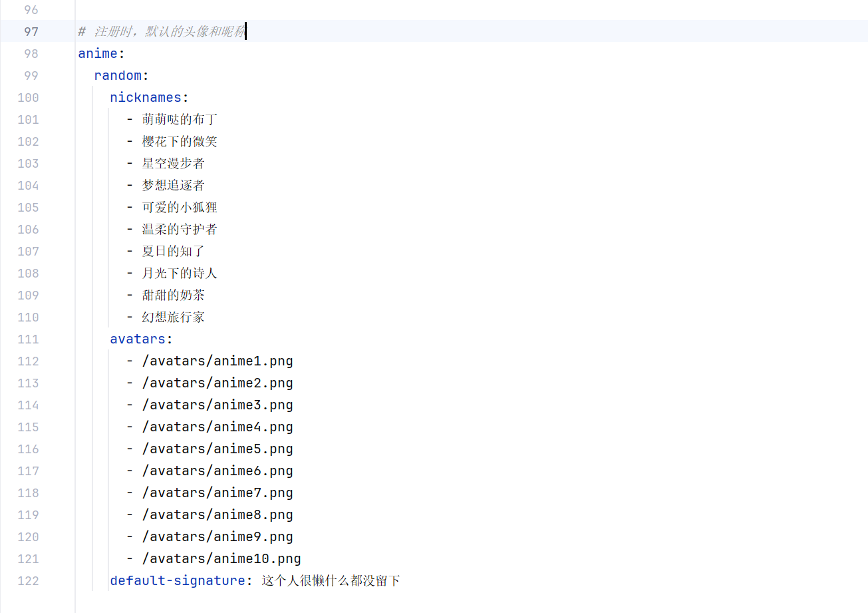Click path '/avatars/anime5.png'
Viewport: 868px width, 613px height.
click(x=217, y=449)
